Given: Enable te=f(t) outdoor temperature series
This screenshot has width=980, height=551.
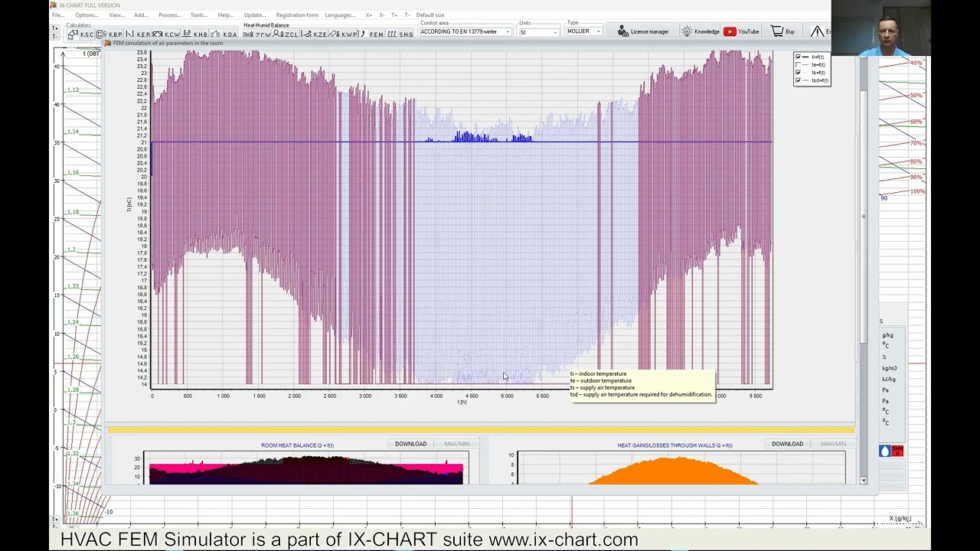Looking at the screenshot, I should (798, 65).
